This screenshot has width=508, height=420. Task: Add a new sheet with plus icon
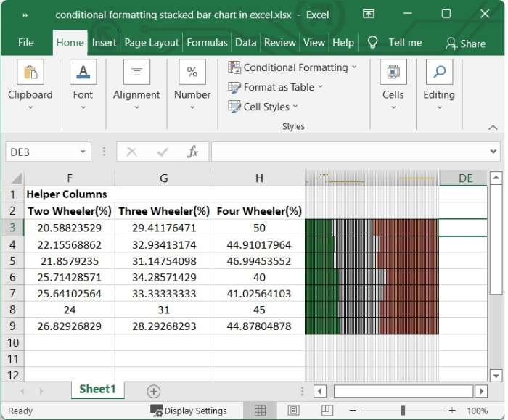[153, 391]
